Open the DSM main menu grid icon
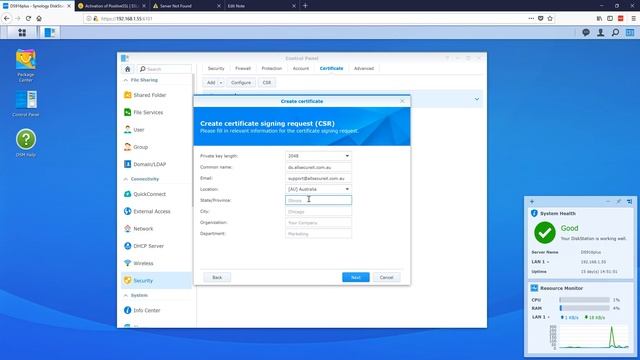 tap(22, 33)
